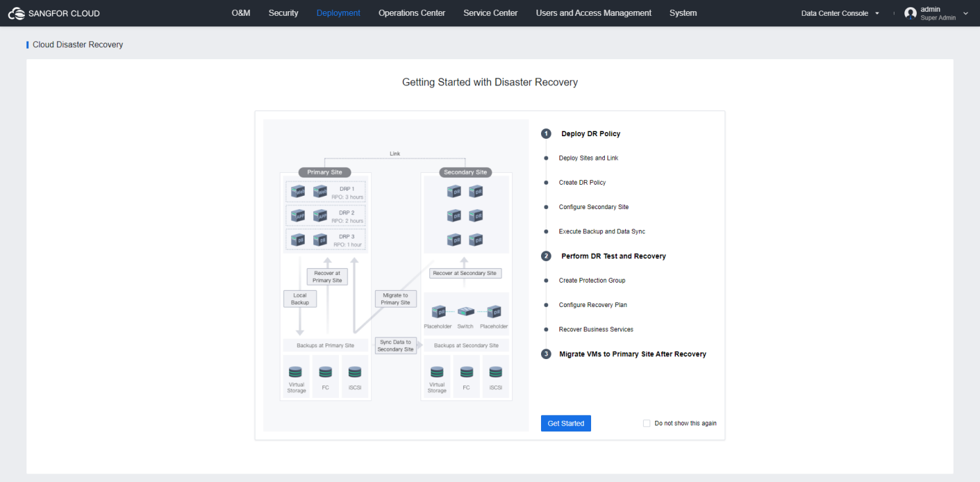Click the Get Started button

click(566, 423)
